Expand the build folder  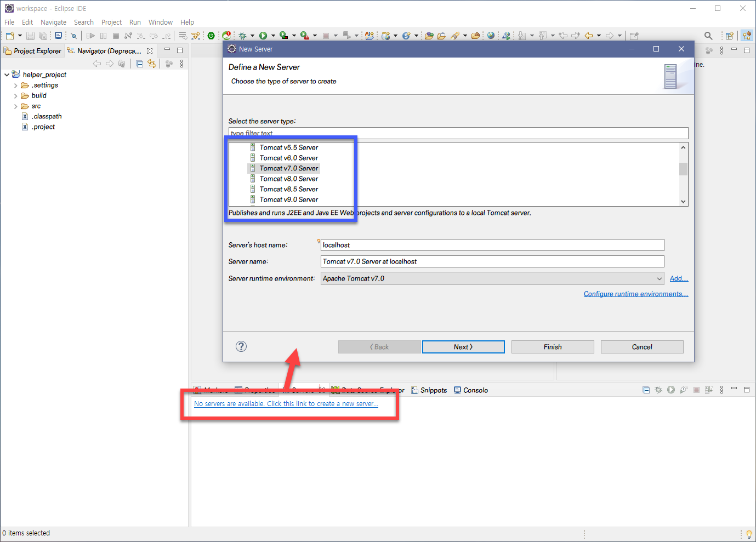tap(15, 96)
